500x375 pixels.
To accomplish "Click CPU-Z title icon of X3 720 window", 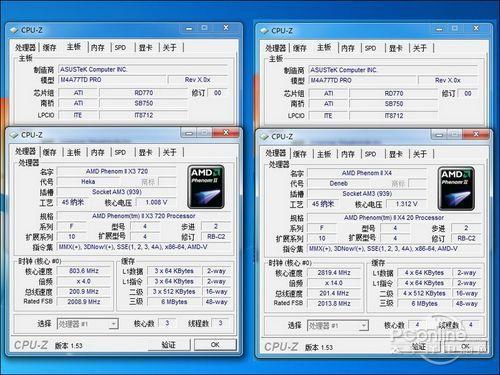I will coord(14,135).
